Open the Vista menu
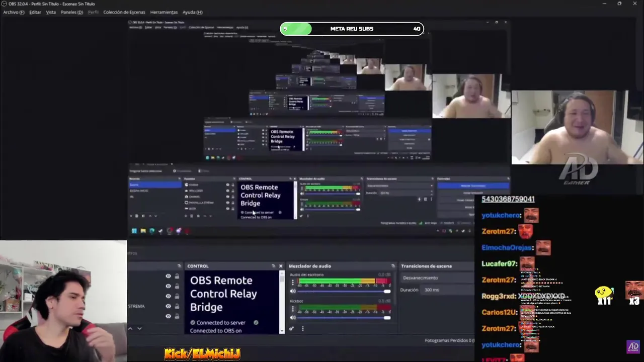This screenshot has height=362, width=644. coord(51,12)
